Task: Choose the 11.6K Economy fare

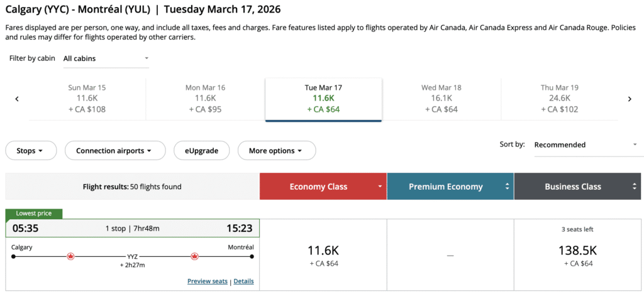Action: pos(323,254)
